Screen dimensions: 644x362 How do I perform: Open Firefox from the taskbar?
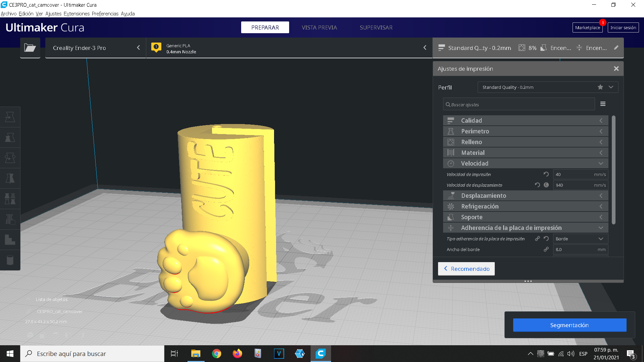point(237,354)
